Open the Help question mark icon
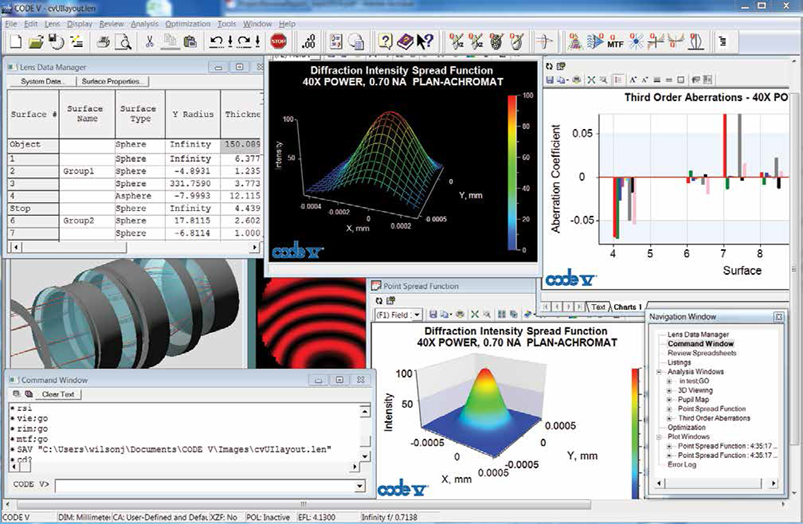Image resolution: width=803 pixels, height=524 pixels. [x=385, y=41]
